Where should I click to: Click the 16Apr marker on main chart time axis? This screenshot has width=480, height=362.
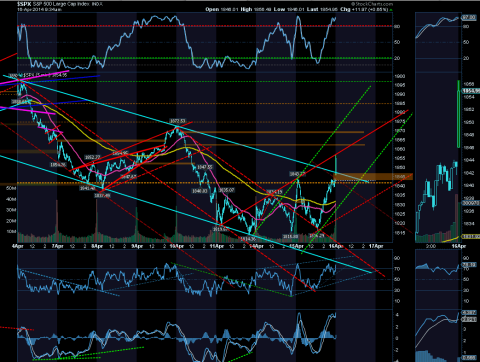point(336,246)
